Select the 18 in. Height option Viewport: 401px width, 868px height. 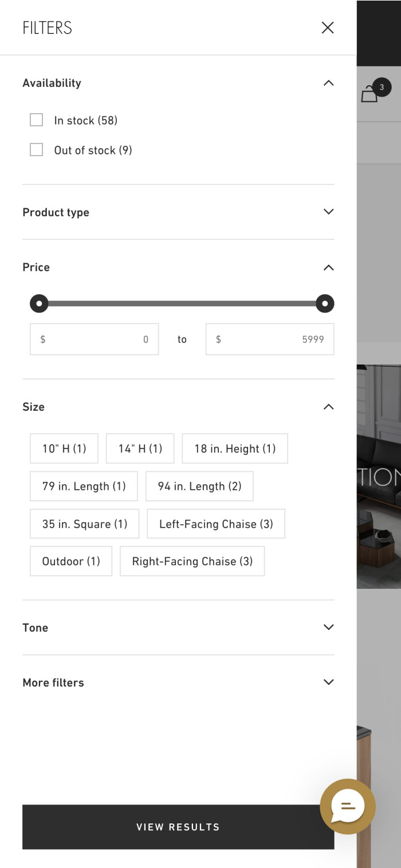tap(235, 449)
